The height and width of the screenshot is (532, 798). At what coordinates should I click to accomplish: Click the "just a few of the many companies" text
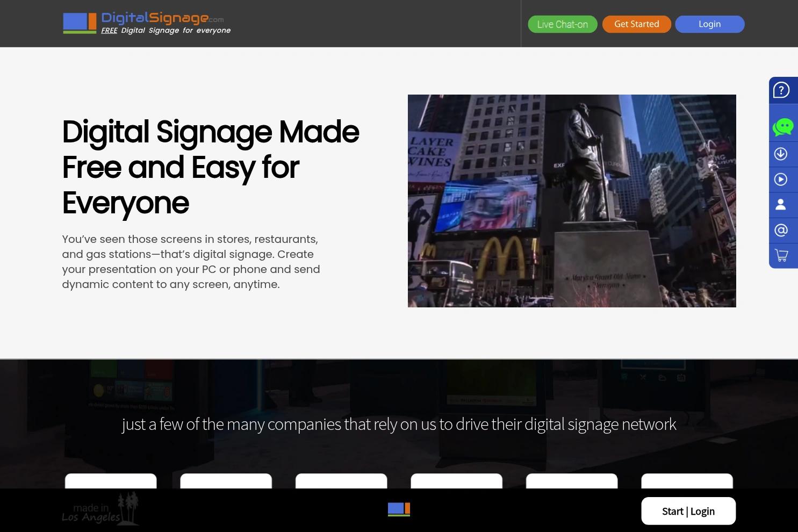tap(399, 424)
